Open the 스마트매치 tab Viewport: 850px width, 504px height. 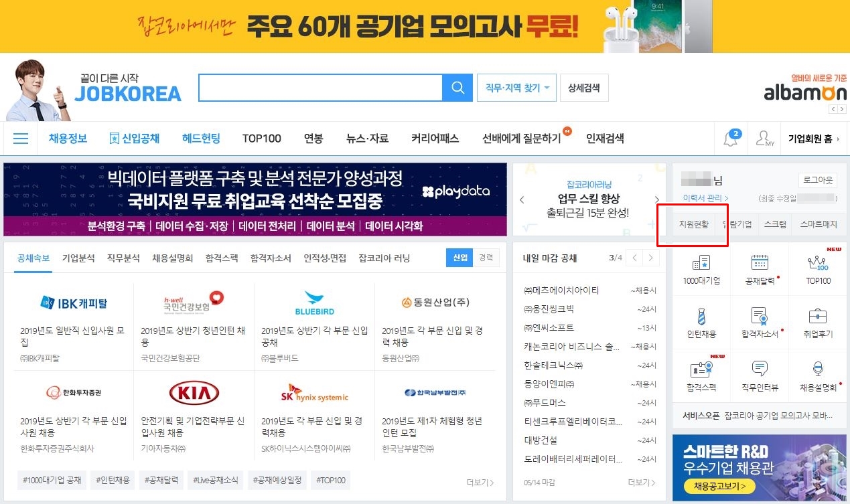coord(819,224)
